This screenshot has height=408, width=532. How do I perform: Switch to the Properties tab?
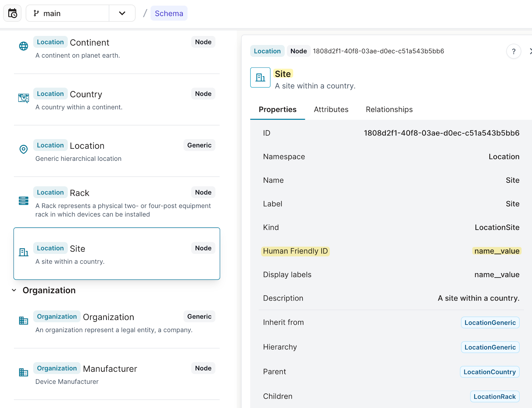click(278, 109)
